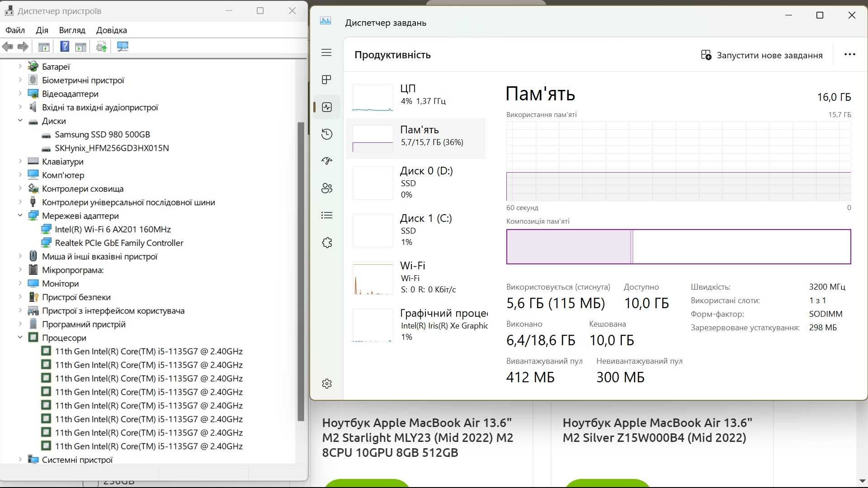
Task: Collapse the Диски node
Action: (20, 121)
